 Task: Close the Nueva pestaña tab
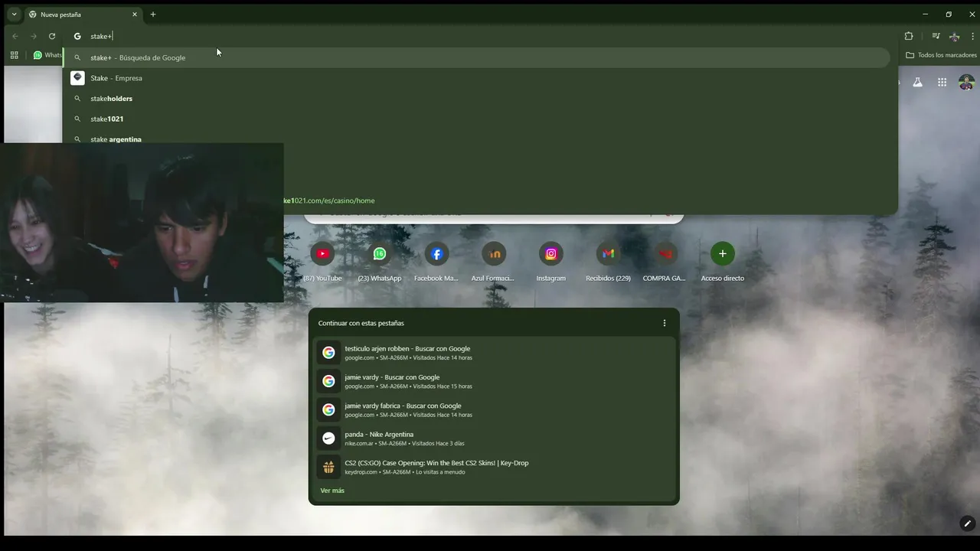click(135, 15)
